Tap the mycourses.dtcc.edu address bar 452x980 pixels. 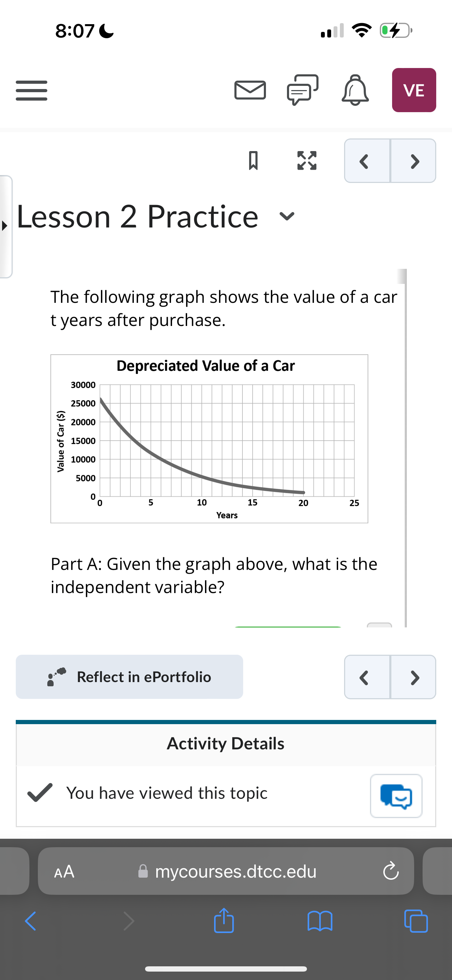[236, 872]
